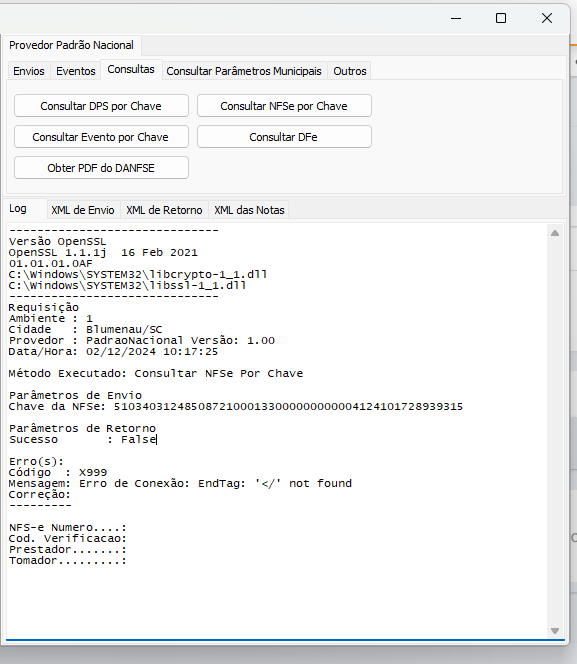The height and width of the screenshot is (664, 577).
Task: Click 'Provedor : PadraoNacional Versão: 1.00' line
Action: pyautogui.click(x=142, y=340)
